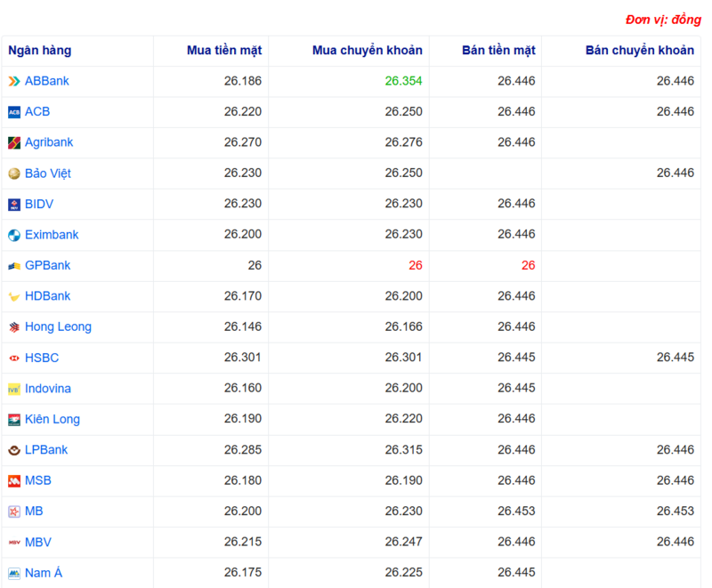The image size is (712, 588).
Task: Click the Kiên Long logo icon
Action: (x=14, y=420)
